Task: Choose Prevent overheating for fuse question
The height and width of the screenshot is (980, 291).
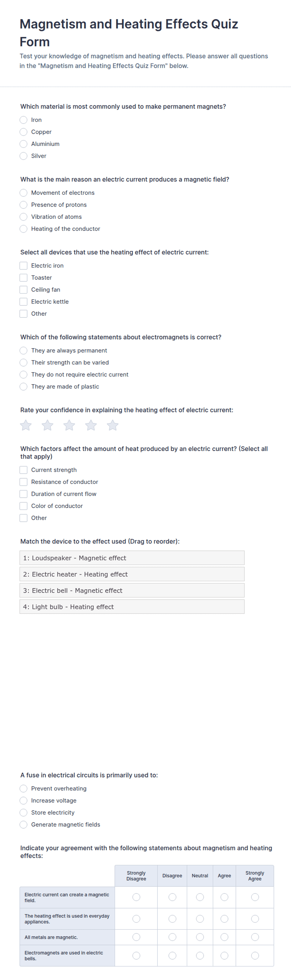Action: [x=23, y=789]
